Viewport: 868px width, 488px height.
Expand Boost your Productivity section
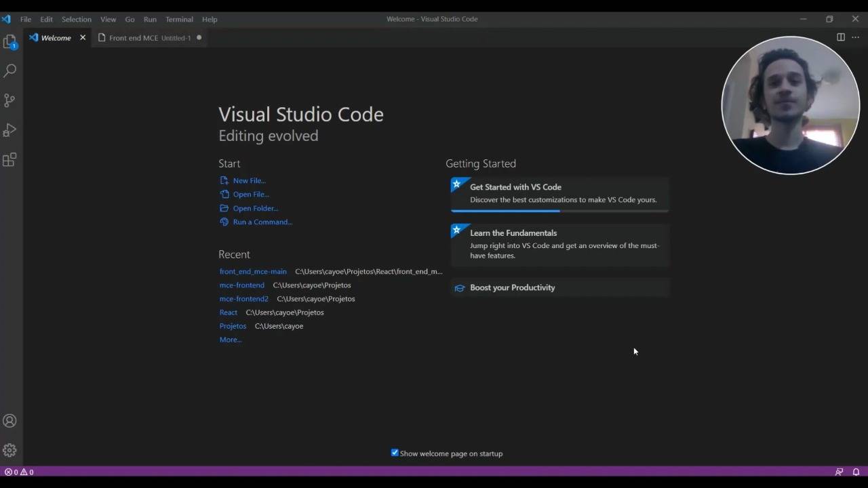pyautogui.click(x=512, y=287)
